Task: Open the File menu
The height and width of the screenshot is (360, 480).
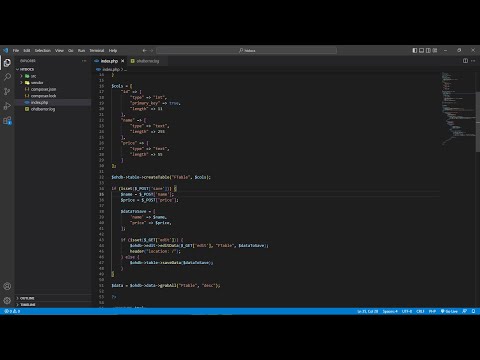Action: tap(16, 50)
